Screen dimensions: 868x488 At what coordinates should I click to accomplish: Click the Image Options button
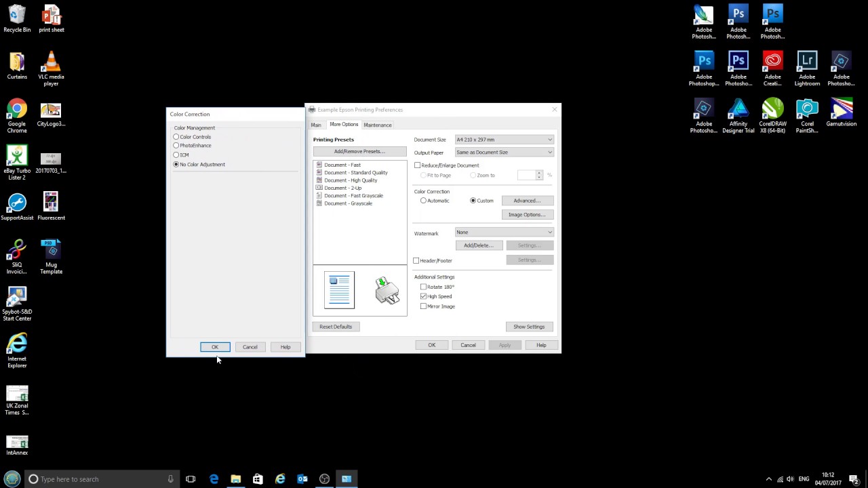coord(527,215)
